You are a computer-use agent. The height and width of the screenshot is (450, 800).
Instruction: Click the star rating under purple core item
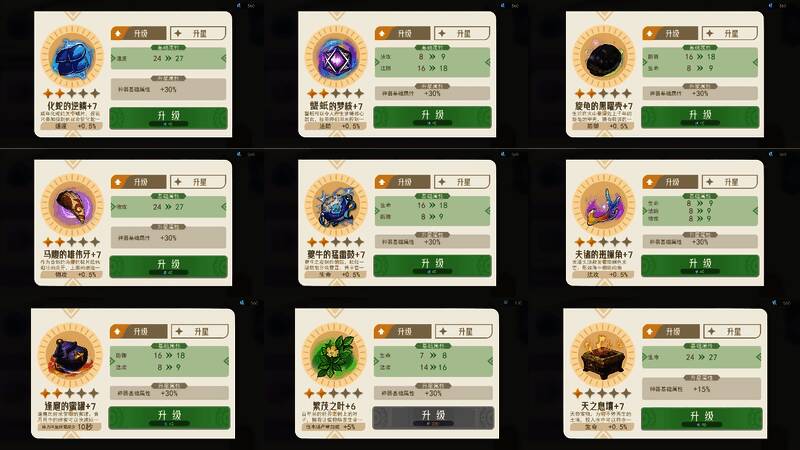pos(336,93)
